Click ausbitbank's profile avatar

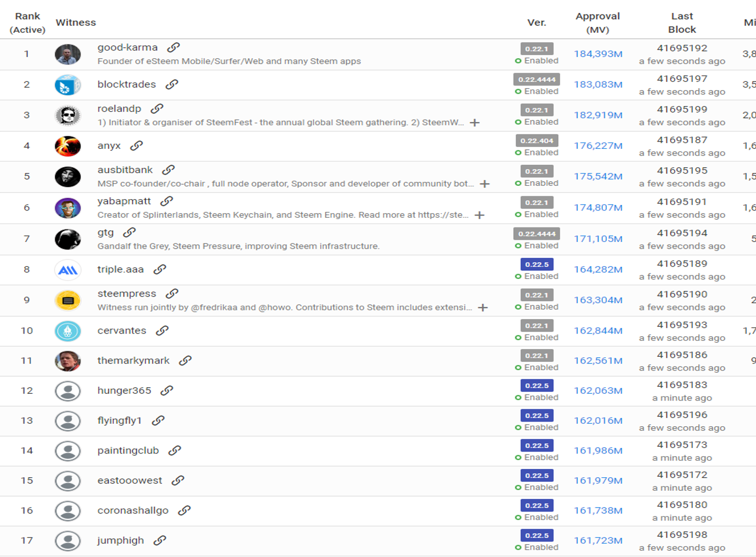[68, 177]
